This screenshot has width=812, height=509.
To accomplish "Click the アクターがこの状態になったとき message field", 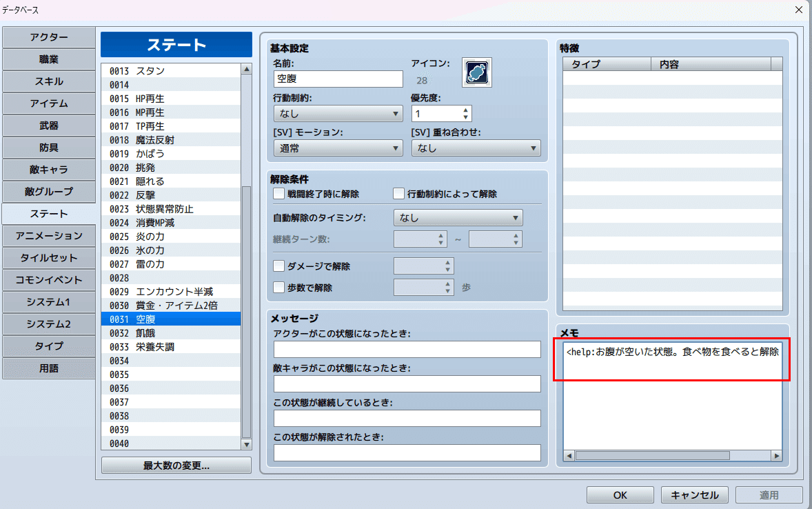I will 407,350.
